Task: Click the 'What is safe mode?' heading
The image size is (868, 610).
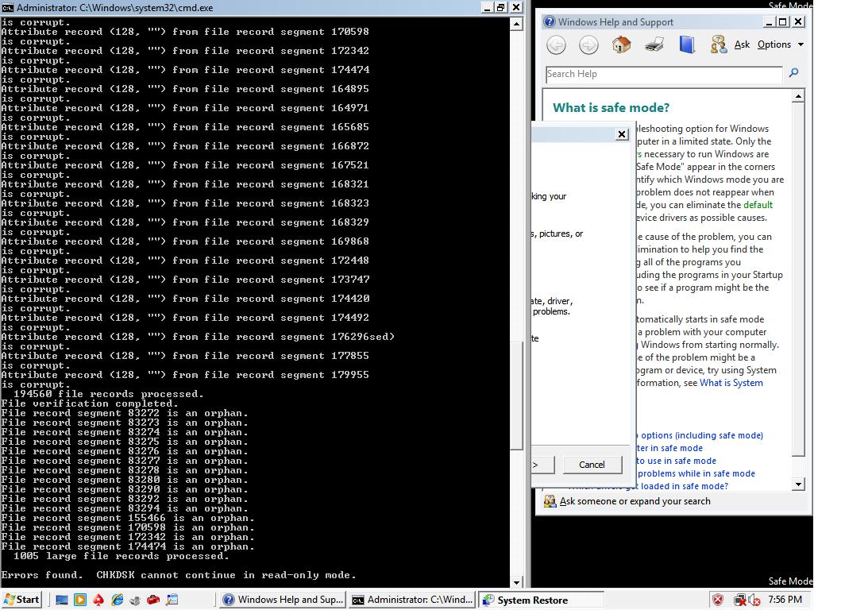Action: click(611, 108)
